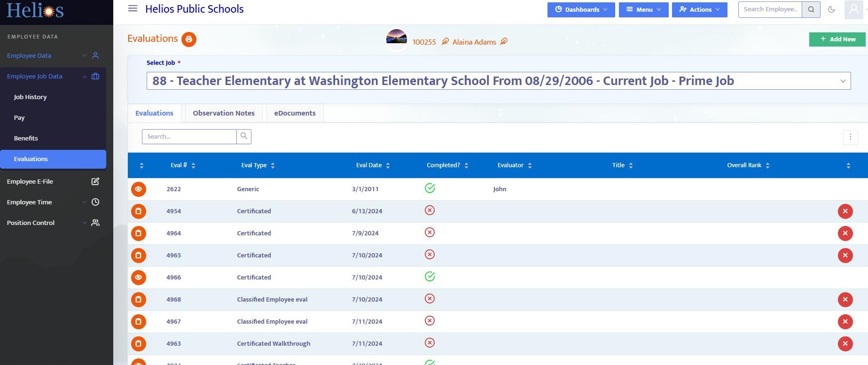The width and height of the screenshot is (868, 365).
Task: Click the Alaina Adams profile photo
Action: 396,39
